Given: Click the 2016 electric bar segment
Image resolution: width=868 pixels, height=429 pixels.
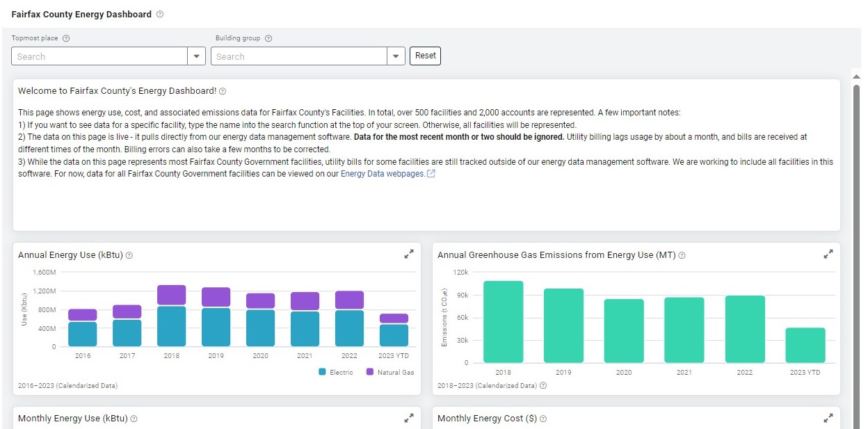Looking at the screenshot, I should 82,334.
